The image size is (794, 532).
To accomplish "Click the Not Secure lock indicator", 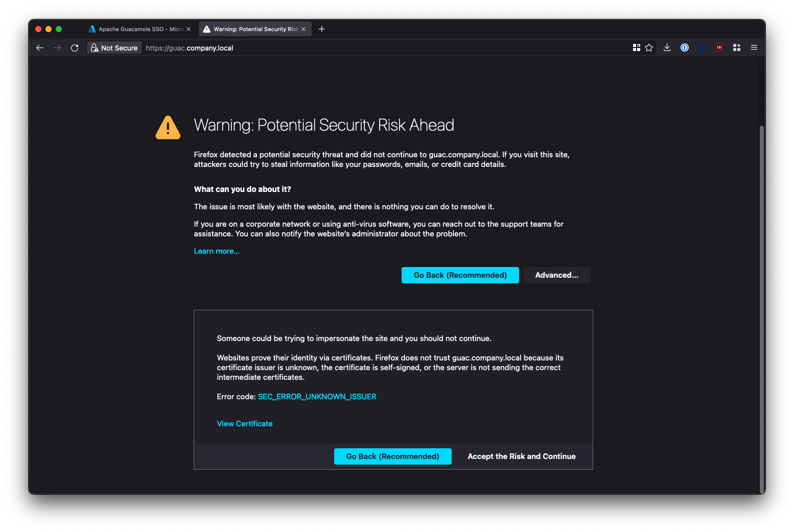I will click(x=114, y=48).
